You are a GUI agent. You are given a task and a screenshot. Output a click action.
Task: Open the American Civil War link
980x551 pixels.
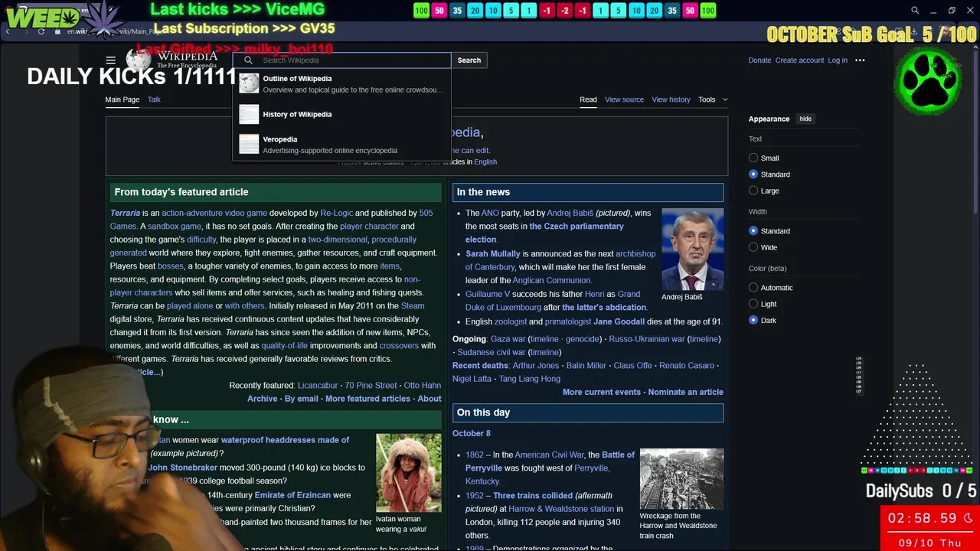pyautogui.click(x=549, y=455)
